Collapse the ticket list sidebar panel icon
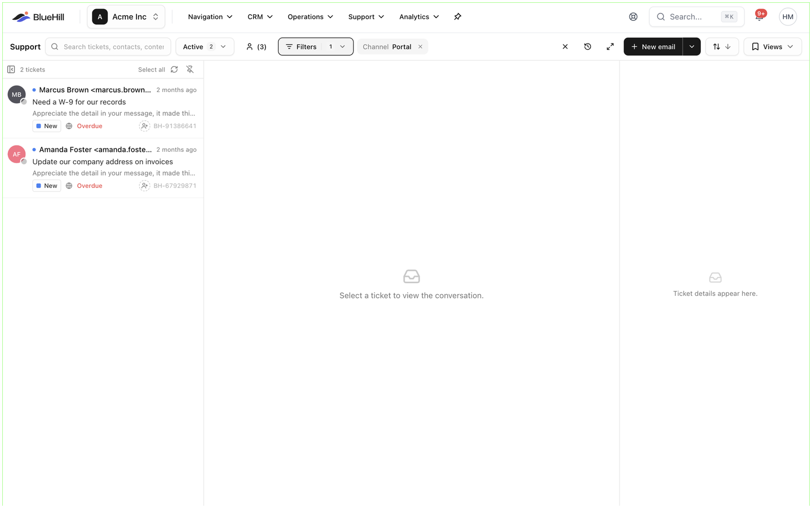 [11, 69]
